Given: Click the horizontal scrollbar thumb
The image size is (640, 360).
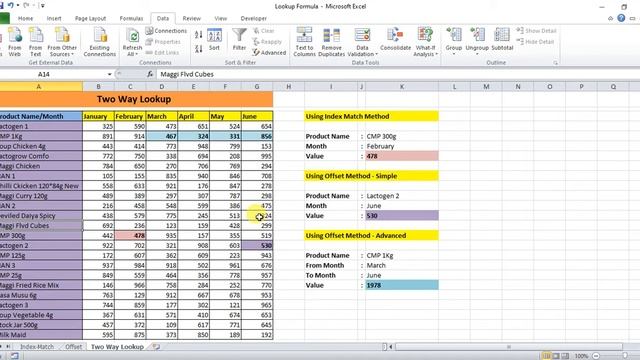Looking at the screenshot, I should [x=509, y=347].
